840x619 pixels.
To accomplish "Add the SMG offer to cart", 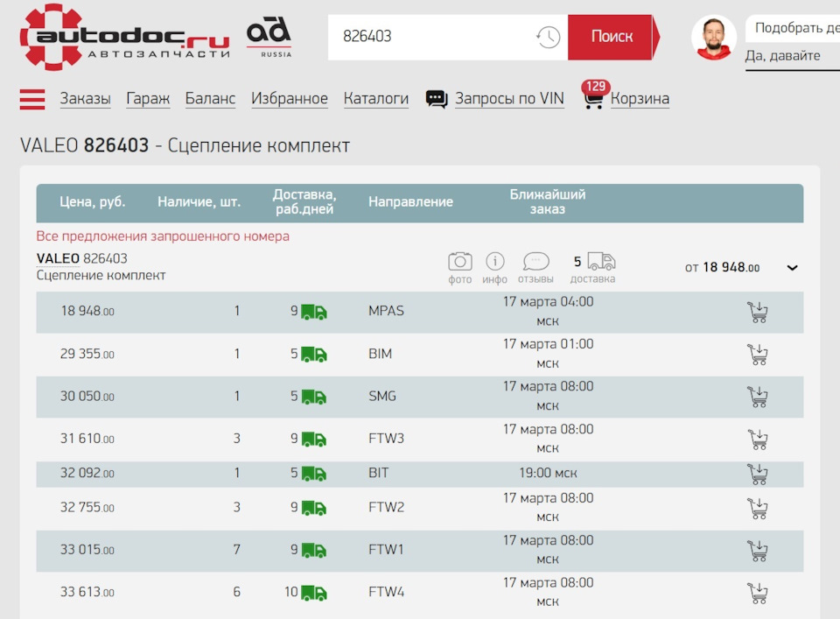I will tap(758, 397).
